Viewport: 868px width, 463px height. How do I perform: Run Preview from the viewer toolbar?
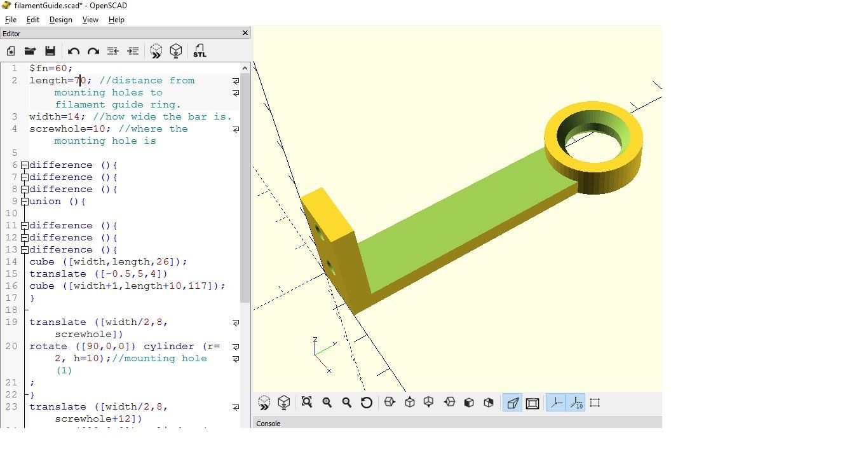[x=264, y=403]
